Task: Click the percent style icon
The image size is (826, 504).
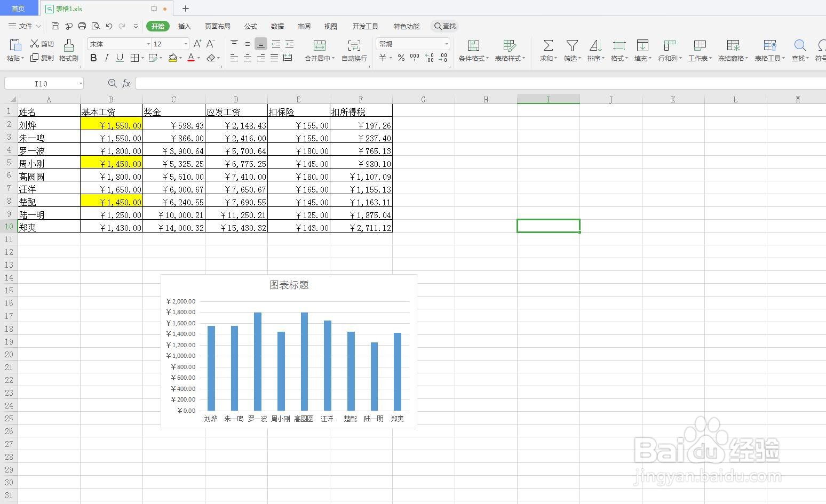Action: tap(401, 58)
